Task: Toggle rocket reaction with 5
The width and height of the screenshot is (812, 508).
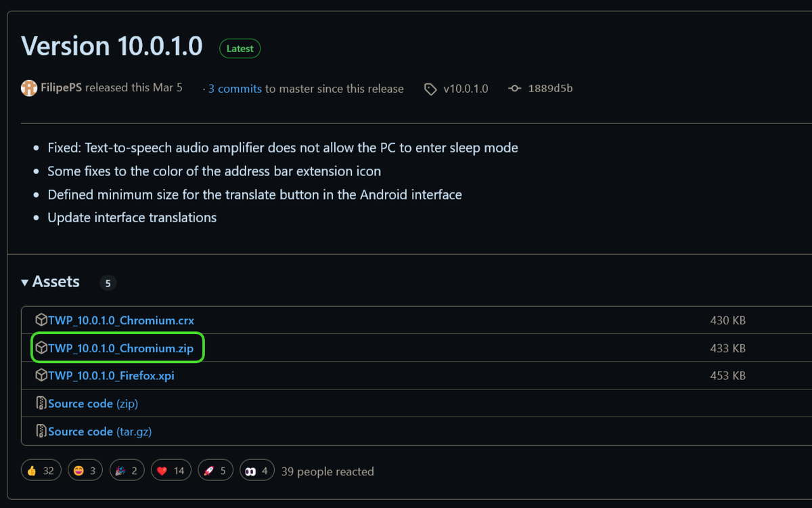Action: pos(216,471)
